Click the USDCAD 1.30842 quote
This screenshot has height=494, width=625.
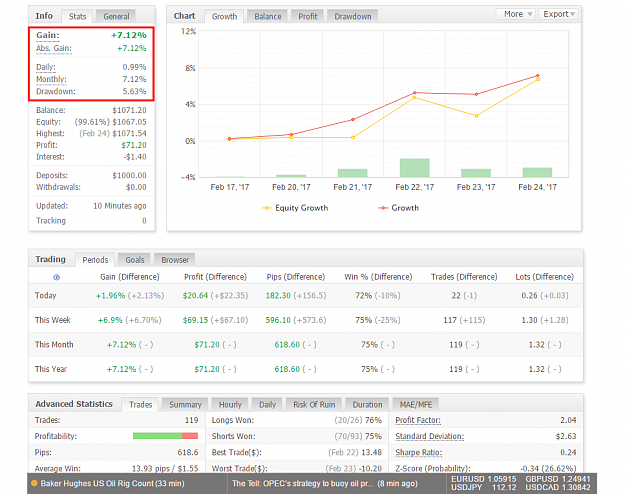(558, 487)
